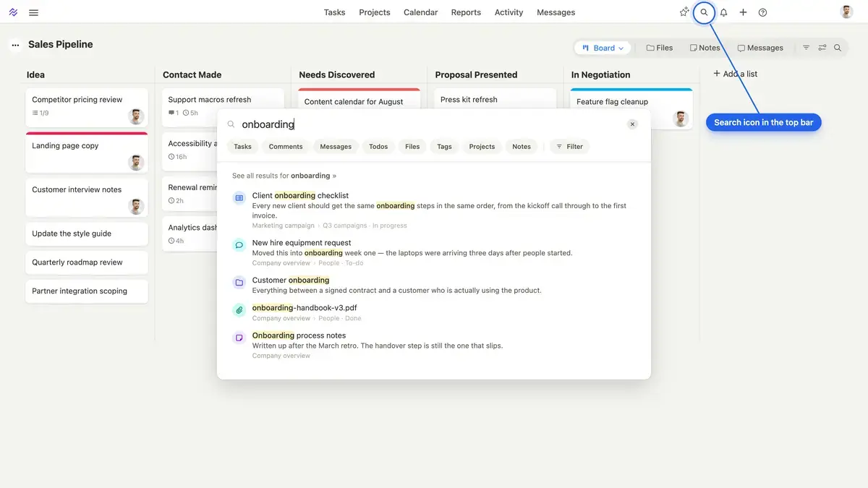Open Activity in the top navigation
Screen dimensions: 868x488
coord(509,12)
